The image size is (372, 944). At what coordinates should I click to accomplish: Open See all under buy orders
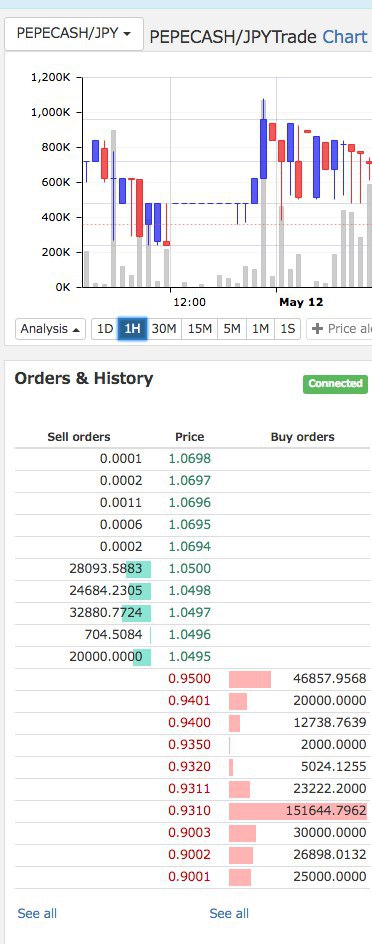coord(229,913)
